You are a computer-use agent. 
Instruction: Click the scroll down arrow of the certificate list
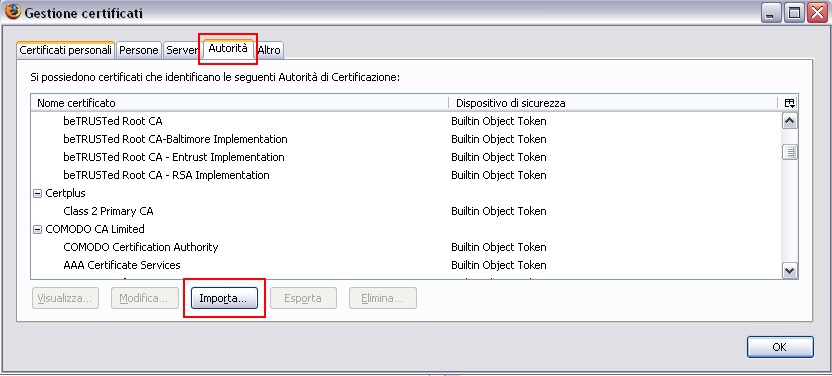click(x=790, y=270)
